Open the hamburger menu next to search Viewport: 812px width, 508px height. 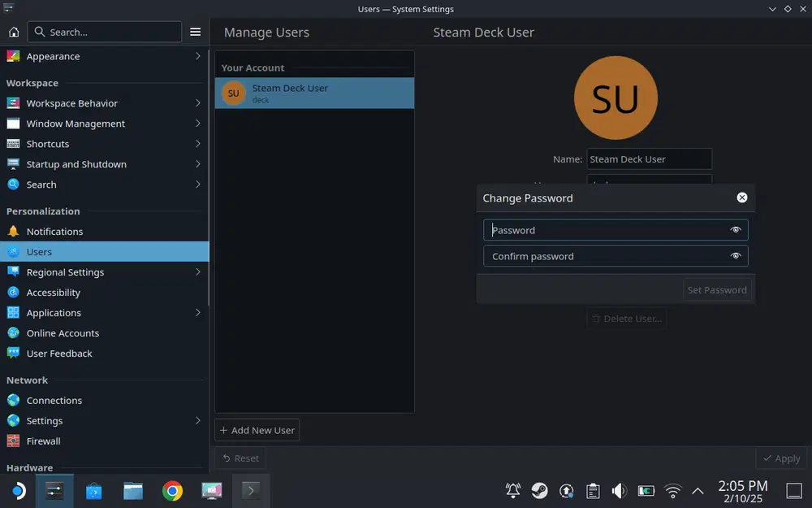tap(195, 33)
